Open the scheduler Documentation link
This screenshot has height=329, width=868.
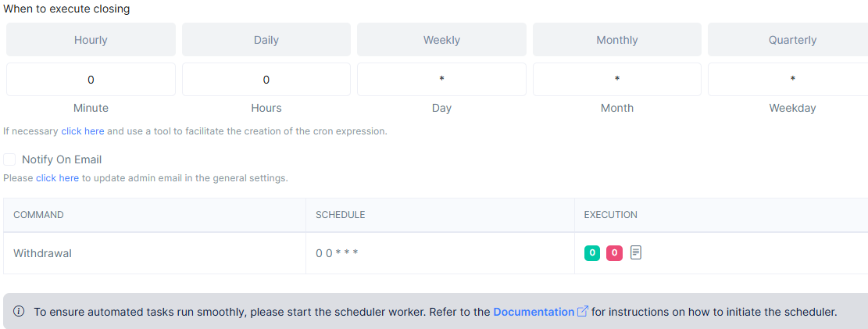click(534, 312)
